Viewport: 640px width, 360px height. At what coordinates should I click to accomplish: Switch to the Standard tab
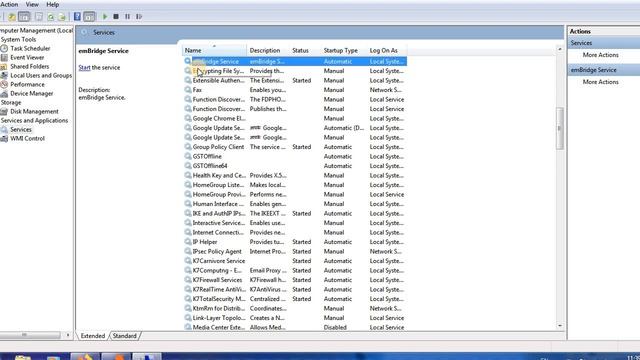124,336
